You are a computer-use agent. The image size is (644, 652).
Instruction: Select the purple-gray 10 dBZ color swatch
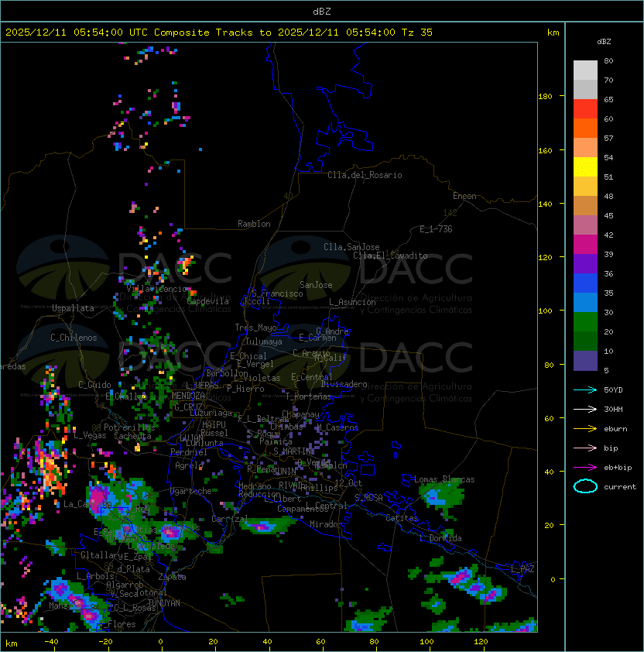[585, 361]
